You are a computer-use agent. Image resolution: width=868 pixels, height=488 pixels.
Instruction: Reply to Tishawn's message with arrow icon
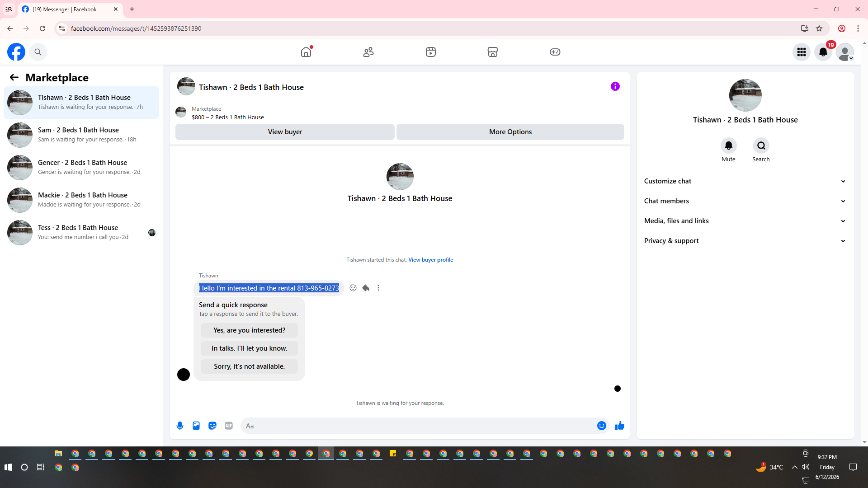[366, 288]
